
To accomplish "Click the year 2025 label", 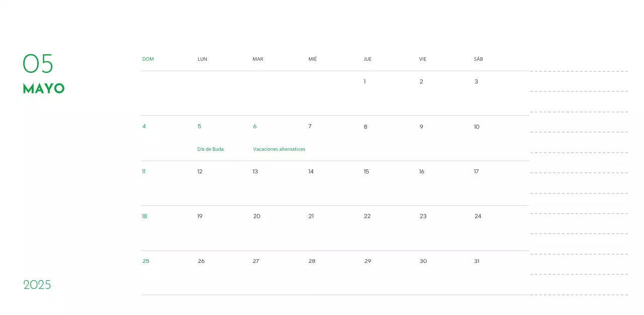I will pyautogui.click(x=37, y=284).
